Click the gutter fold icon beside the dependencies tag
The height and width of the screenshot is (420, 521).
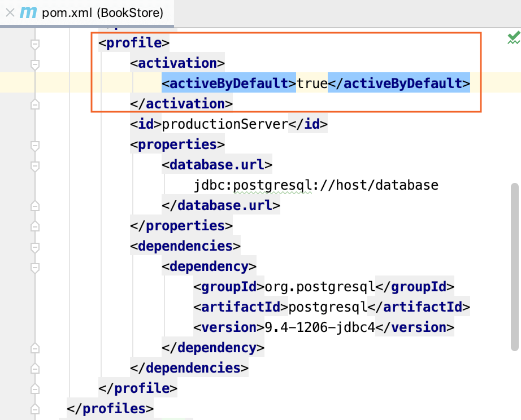[x=35, y=246]
